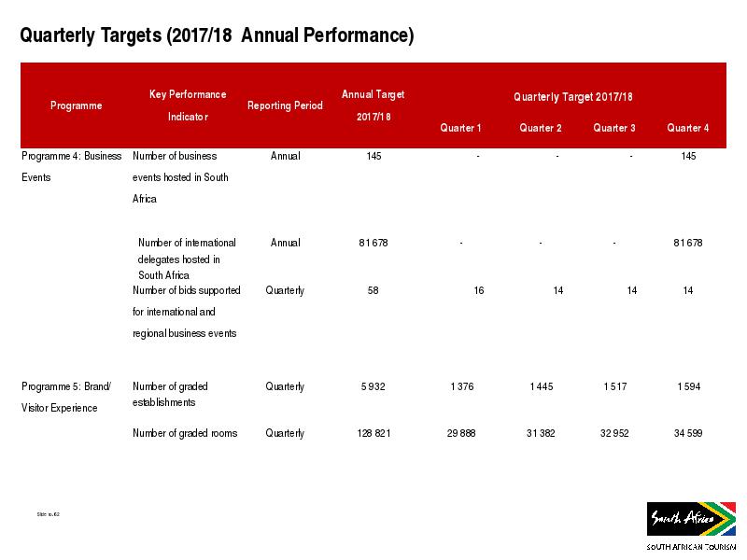Click Quarter 3 value 1 517

(x=615, y=386)
